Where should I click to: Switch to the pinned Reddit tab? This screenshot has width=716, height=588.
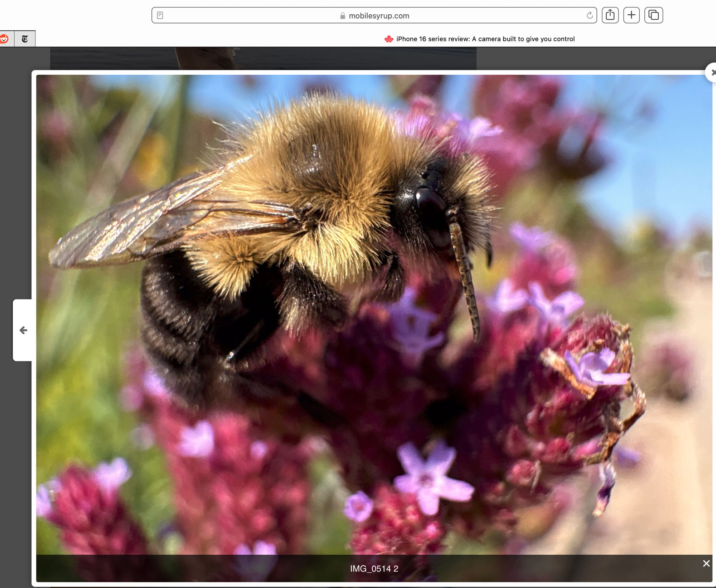[x=5, y=39]
